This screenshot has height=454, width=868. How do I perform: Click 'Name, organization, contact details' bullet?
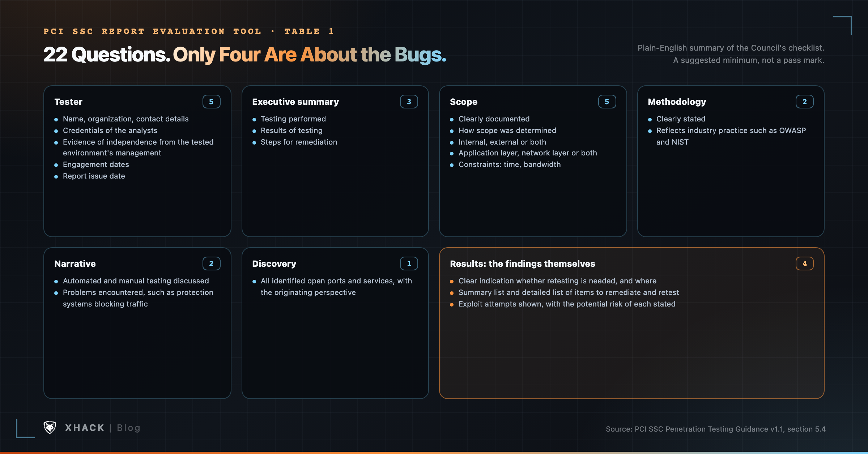pyautogui.click(x=126, y=119)
